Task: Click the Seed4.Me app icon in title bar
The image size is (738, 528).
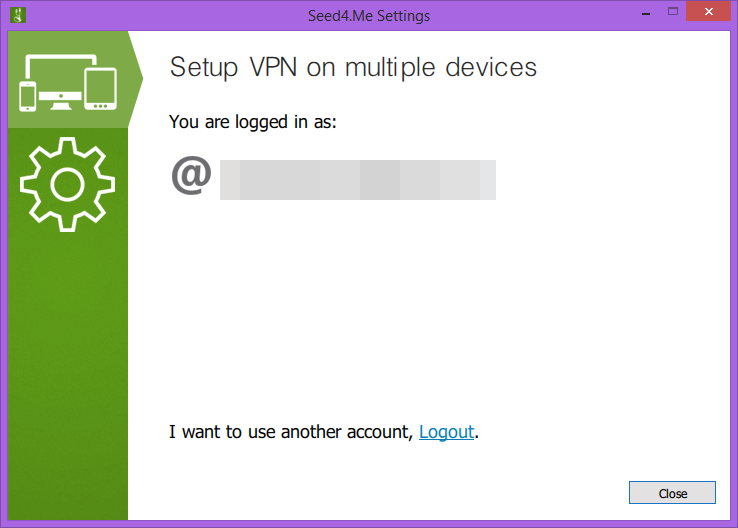Action: tap(18, 15)
